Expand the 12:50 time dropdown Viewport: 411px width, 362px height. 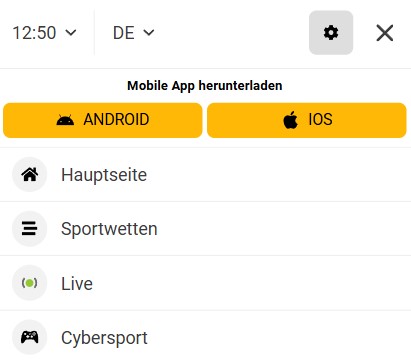pos(45,33)
